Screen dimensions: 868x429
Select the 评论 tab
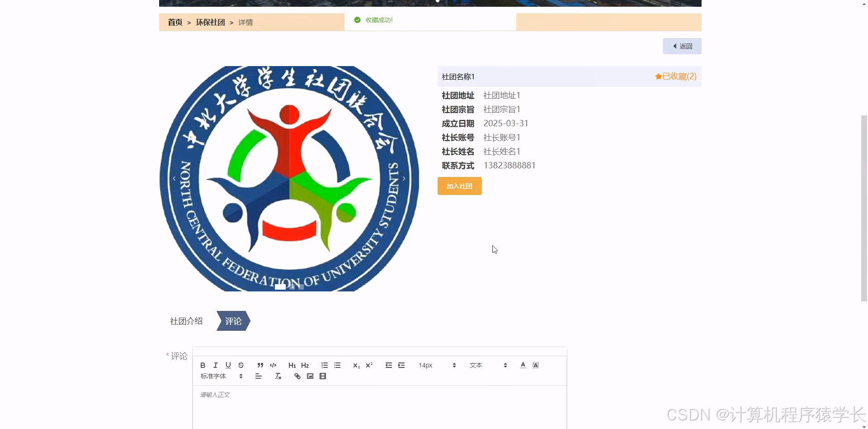(x=233, y=321)
